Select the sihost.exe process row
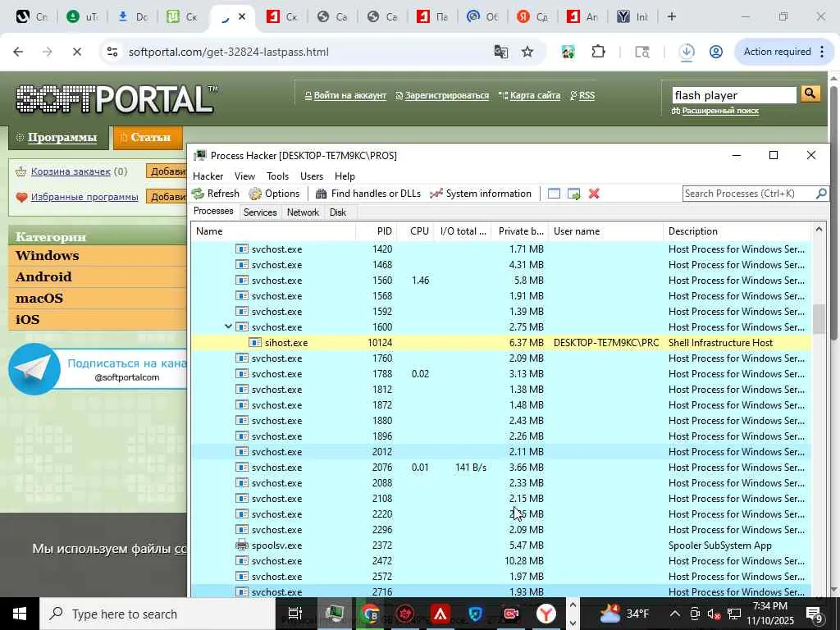Image resolution: width=840 pixels, height=630 pixels. [501, 343]
